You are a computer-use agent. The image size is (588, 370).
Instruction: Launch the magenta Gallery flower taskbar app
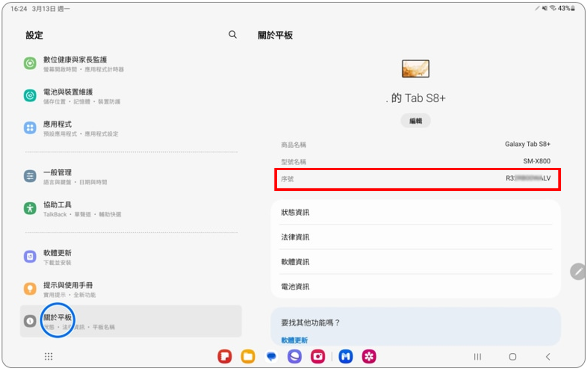(x=369, y=356)
